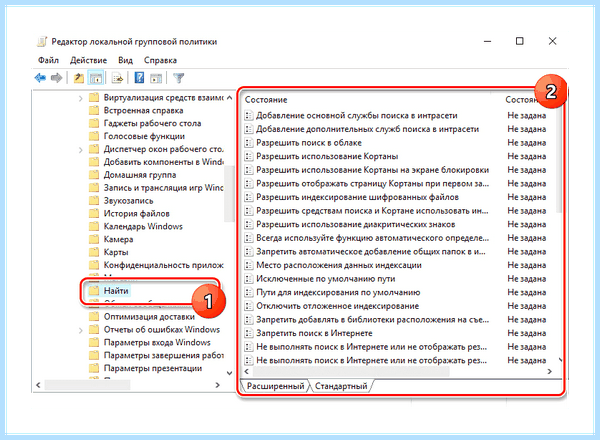Open the Файл menu
This screenshot has width=600, height=440.
click(48, 60)
